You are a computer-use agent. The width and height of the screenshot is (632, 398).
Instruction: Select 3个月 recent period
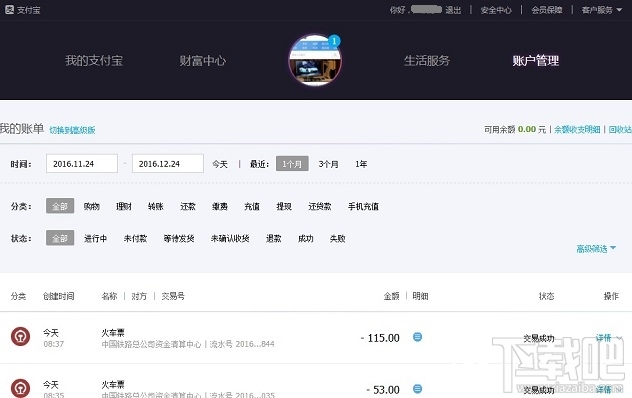(x=328, y=164)
